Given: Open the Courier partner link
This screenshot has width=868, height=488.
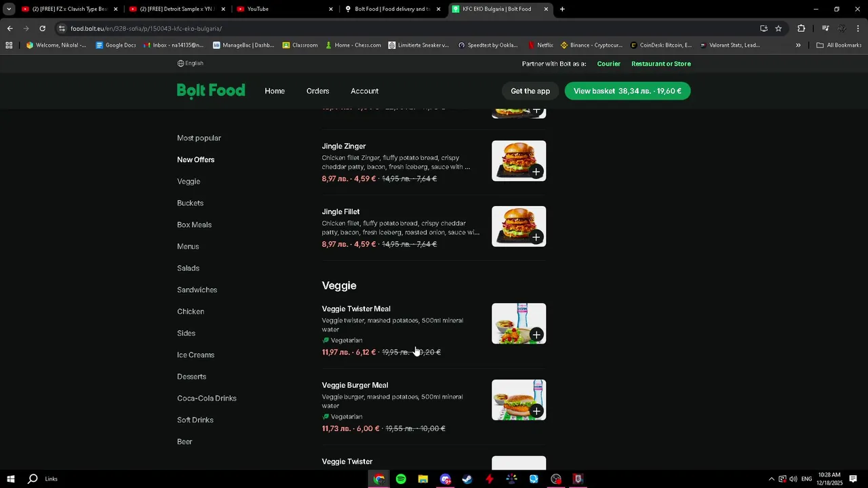Looking at the screenshot, I should (x=608, y=64).
